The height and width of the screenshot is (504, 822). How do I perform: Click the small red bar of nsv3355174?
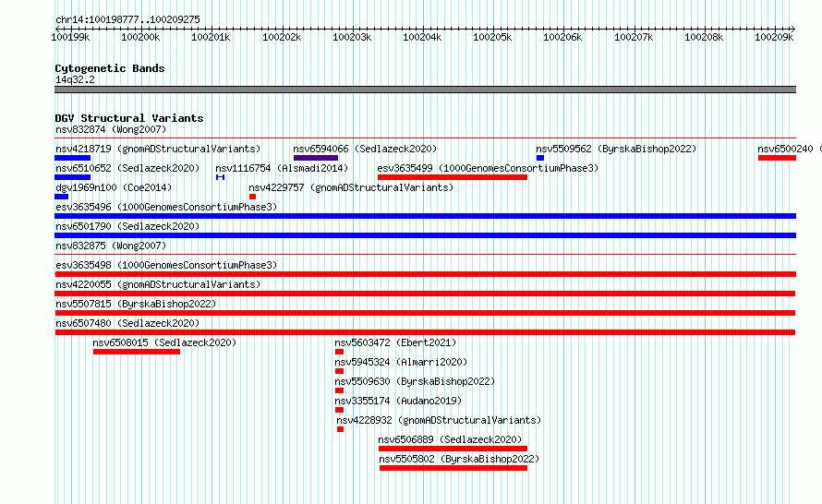click(x=339, y=410)
